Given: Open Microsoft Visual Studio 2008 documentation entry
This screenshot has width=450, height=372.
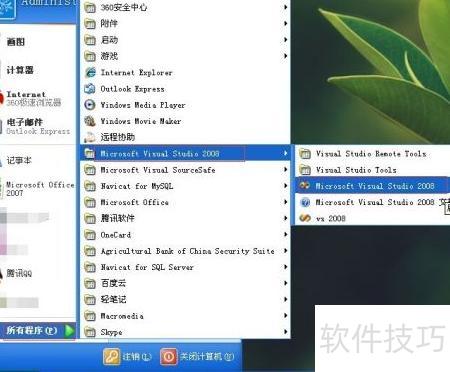Looking at the screenshot, I should coord(372,202).
